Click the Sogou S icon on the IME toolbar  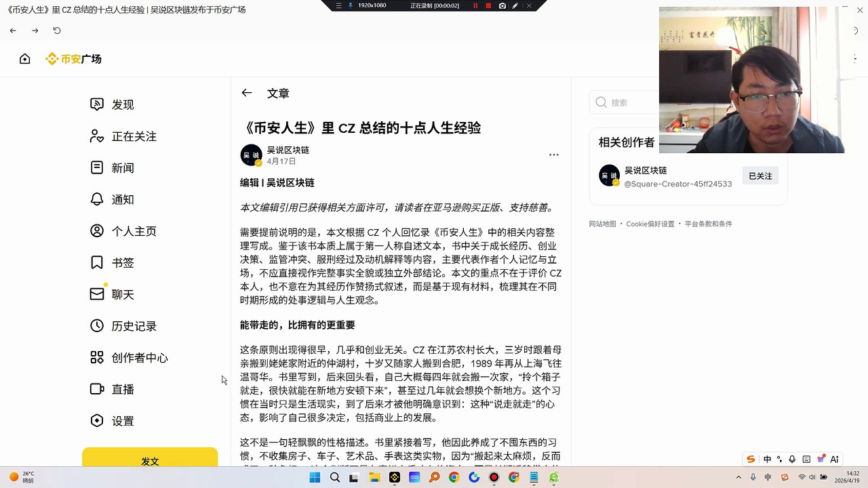pyautogui.click(x=751, y=459)
